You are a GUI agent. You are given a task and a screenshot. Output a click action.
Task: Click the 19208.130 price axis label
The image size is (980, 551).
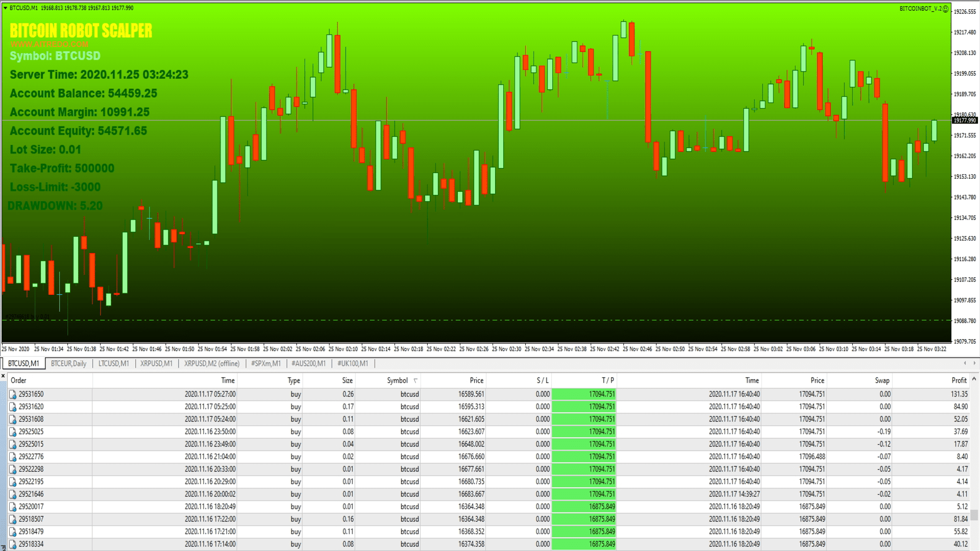tap(965, 53)
